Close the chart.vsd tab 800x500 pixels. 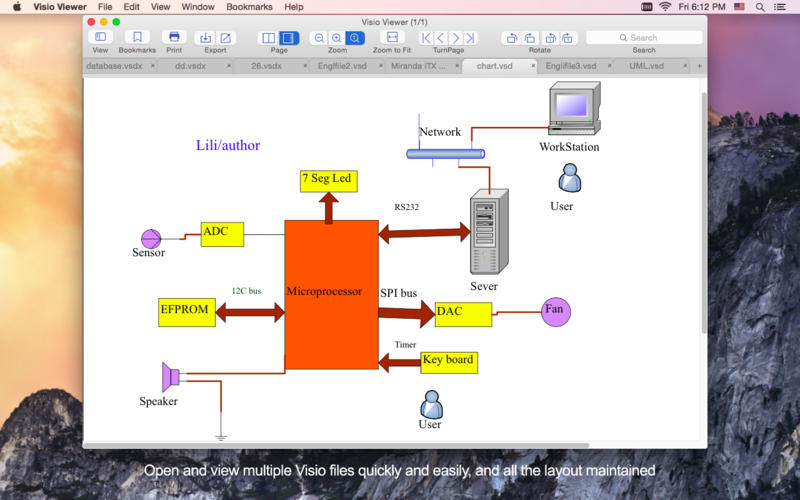tap(533, 66)
